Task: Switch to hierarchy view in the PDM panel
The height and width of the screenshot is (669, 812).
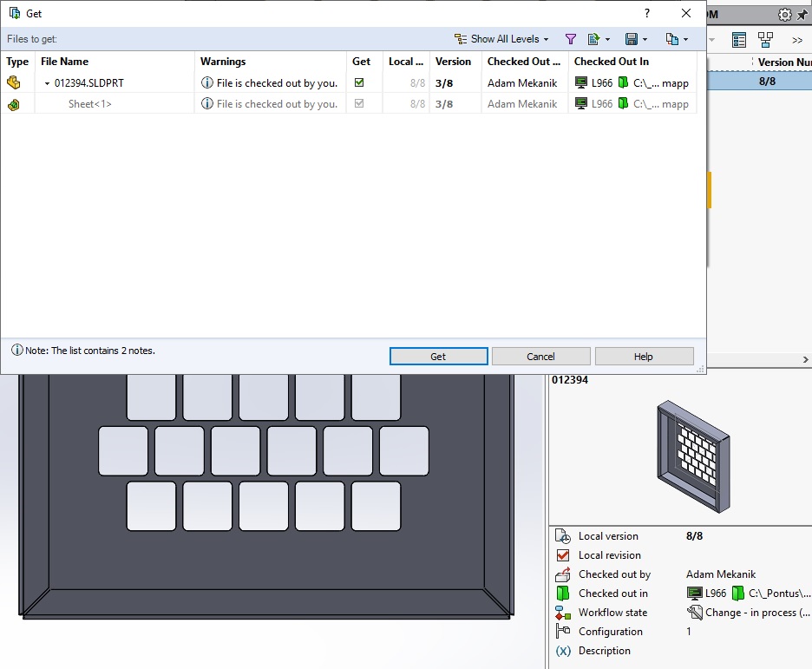Action: click(764, 39)
